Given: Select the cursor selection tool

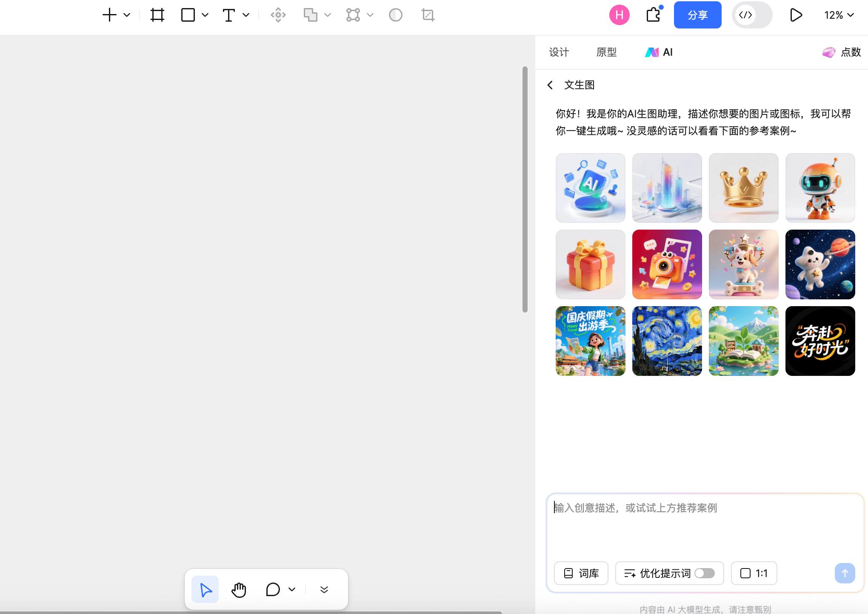Looking at the screenshot, I should click(205, 590).
